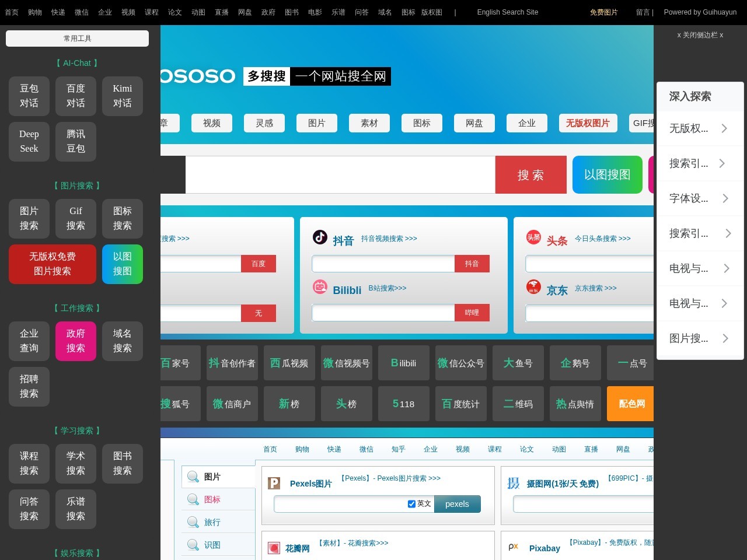Screen dimensions: 747x560
Task: Close the sidebar via 关闭侧边栏 link
Action: tap(700, 35)
